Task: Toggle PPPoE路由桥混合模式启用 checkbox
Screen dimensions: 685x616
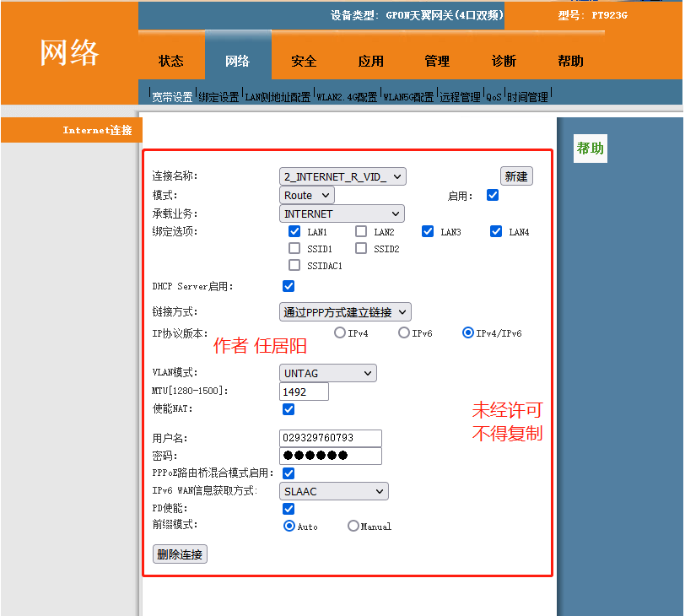Action: [x=289, y=473]
